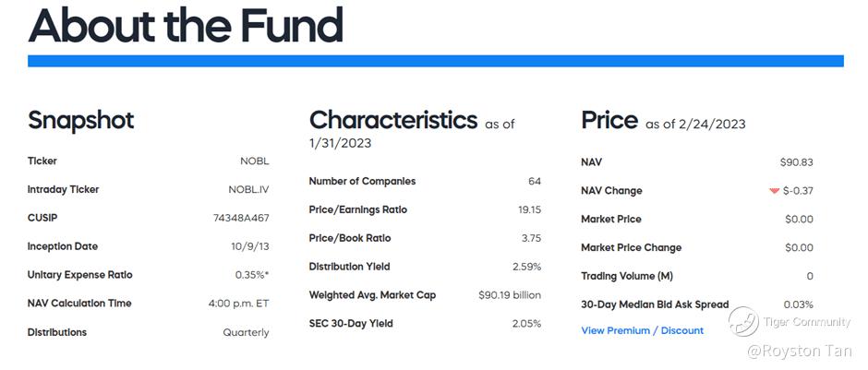Click the NOBL ticker value
This screenshot has height=370, width=868.
tap(254, 161)
